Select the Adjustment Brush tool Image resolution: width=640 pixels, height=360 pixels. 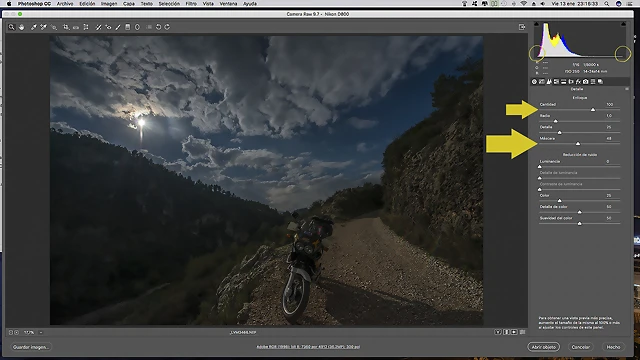(x=118, y=27)
